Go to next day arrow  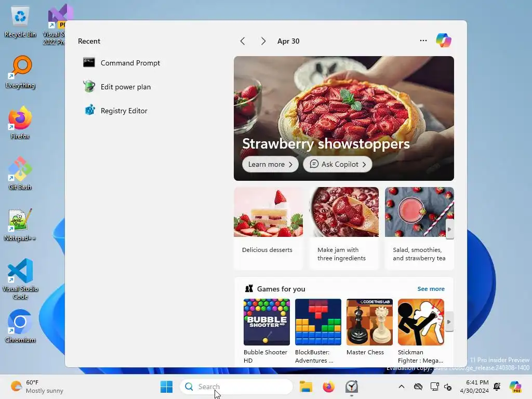tap(263, 41)
